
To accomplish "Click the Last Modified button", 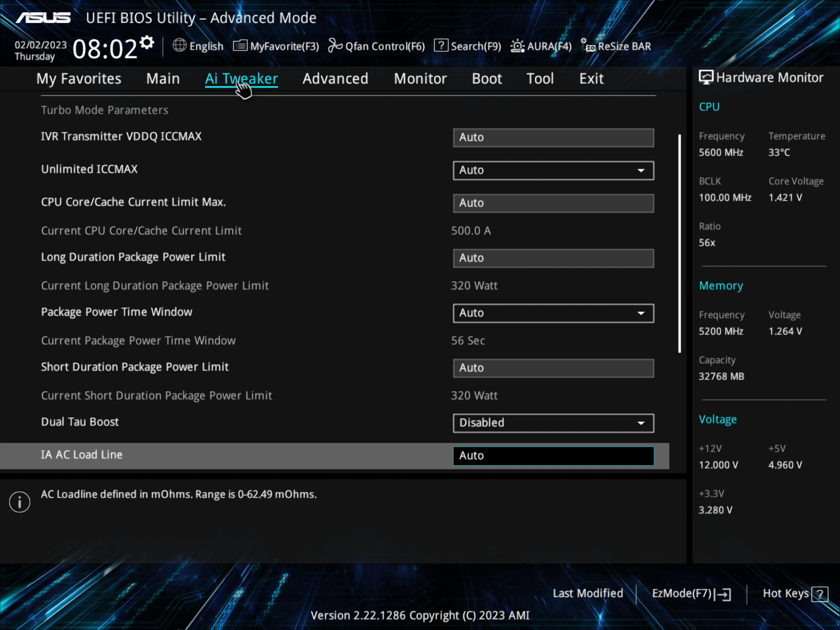I will (x=588, y=593).
